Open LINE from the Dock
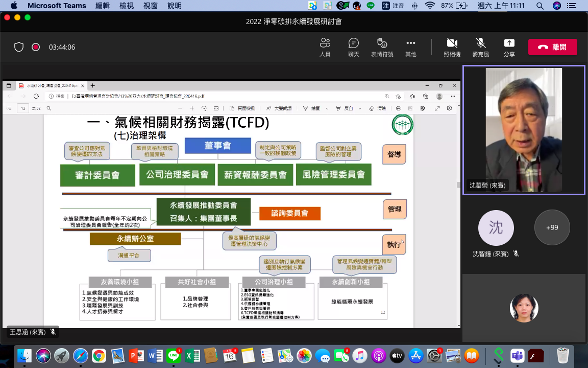 173,356
